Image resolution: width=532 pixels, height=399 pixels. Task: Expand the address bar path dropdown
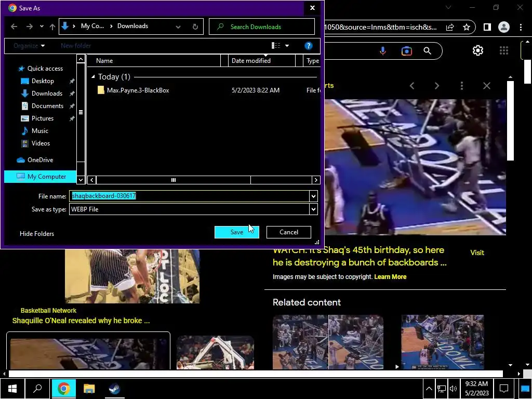[x=178, y=27]
